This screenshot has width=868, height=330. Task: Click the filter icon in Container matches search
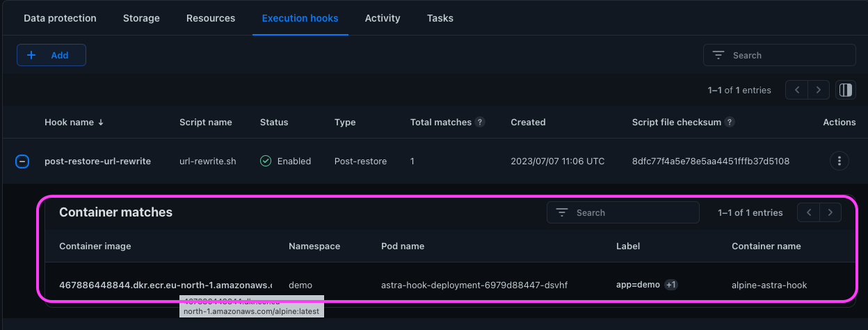pyautogui.click(x=562, y=212)
